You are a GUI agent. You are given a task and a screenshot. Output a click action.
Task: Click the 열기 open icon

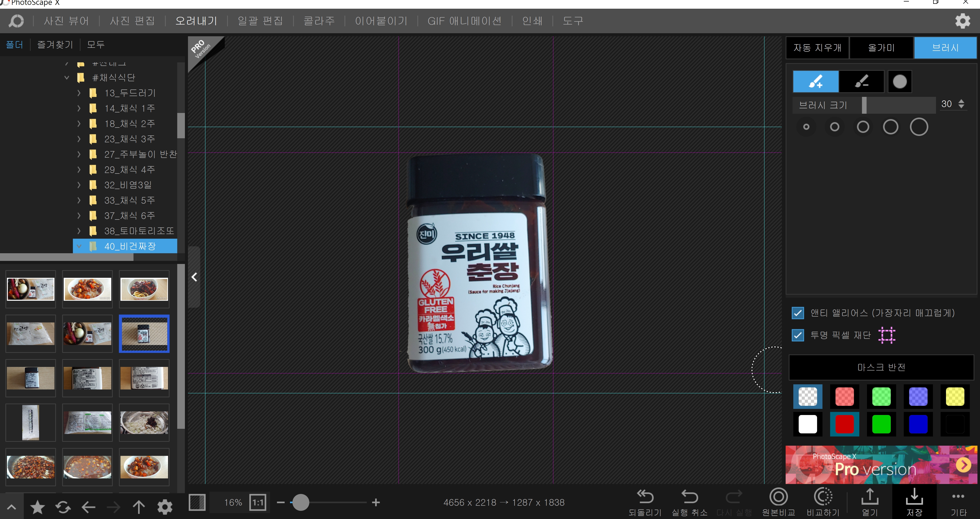coord(870,496)
